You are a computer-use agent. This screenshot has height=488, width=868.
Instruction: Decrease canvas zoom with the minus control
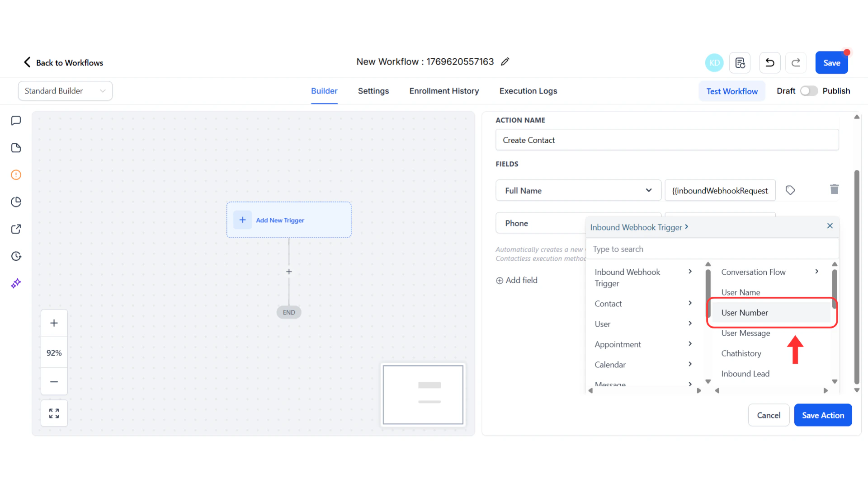(x=54, y=382)
